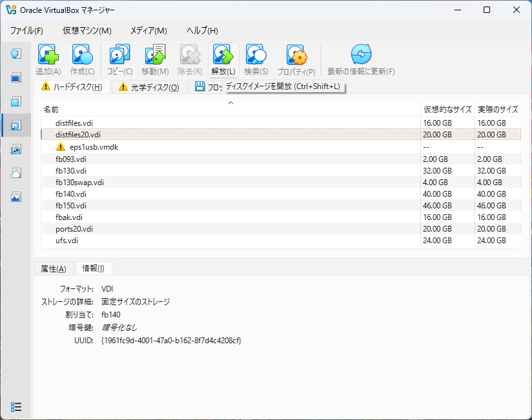This screenshot has width=532, height=420.
Task: Open the メディア(M) menu
Action: coord(148,31)
